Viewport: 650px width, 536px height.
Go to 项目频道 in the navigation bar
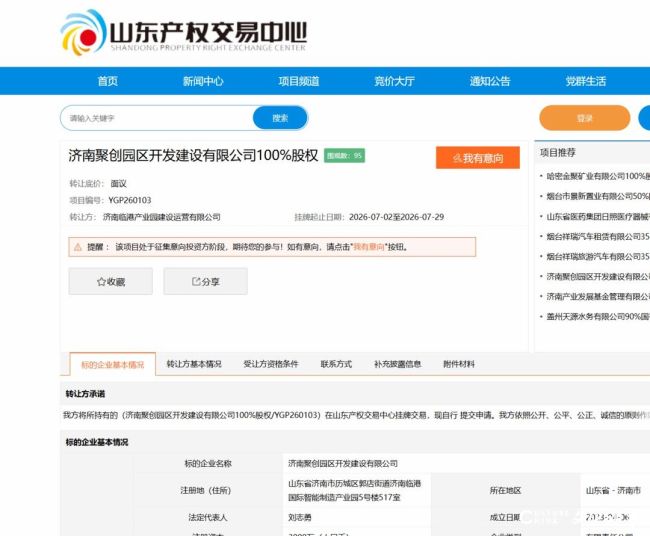299,81
